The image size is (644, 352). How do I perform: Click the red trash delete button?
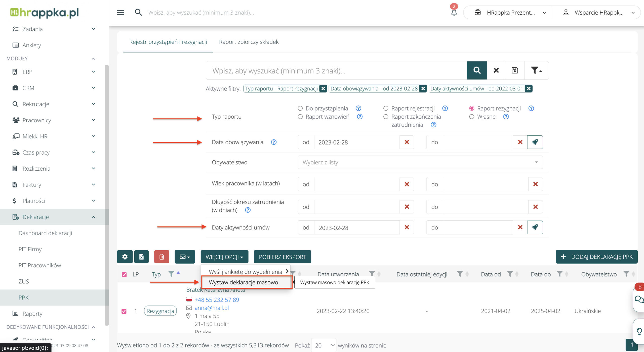[x=162, y=257]
